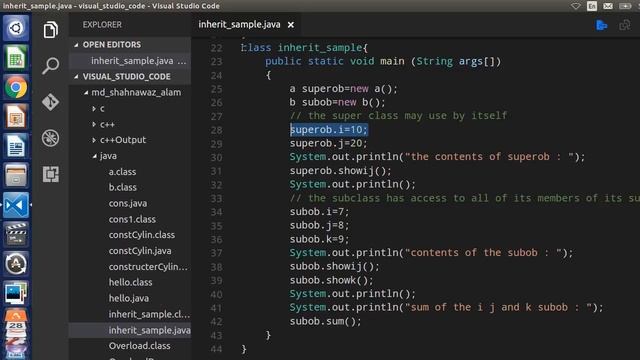The height and width of the screenshot is (360, 640).
Task: Select inherit_sample.java under Open Editors
Action: 130,61
